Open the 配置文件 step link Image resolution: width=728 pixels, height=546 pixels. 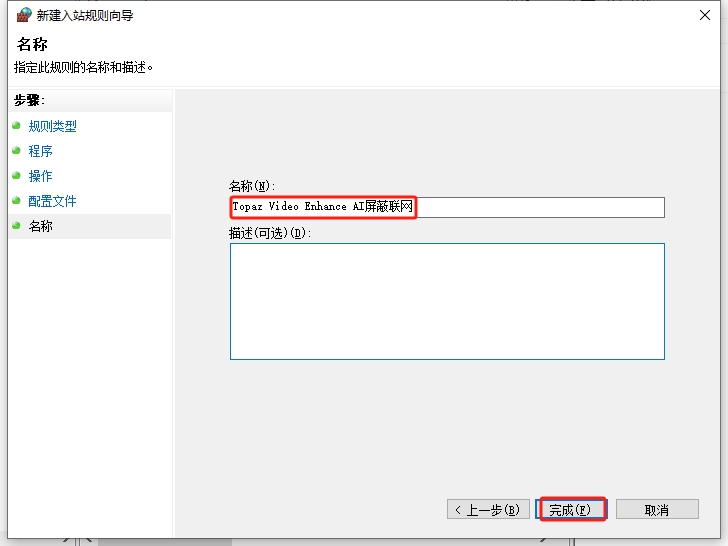coord(52,201)
